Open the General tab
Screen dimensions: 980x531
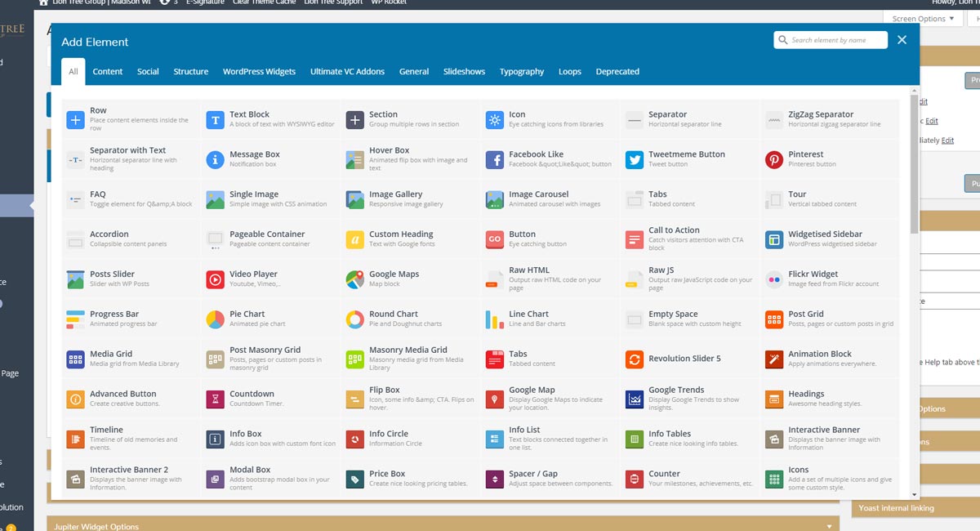pos(414,72)
